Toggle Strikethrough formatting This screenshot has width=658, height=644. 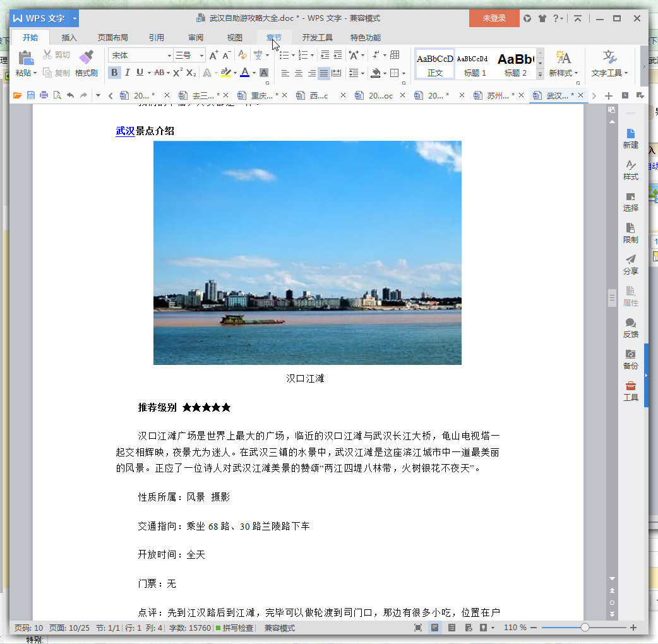click(x=160, y=73)
